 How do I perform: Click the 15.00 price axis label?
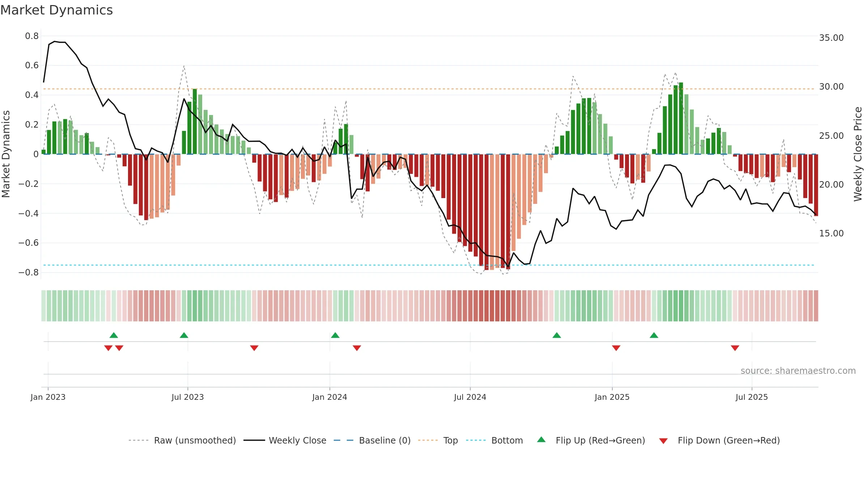(x=831, y=233)
